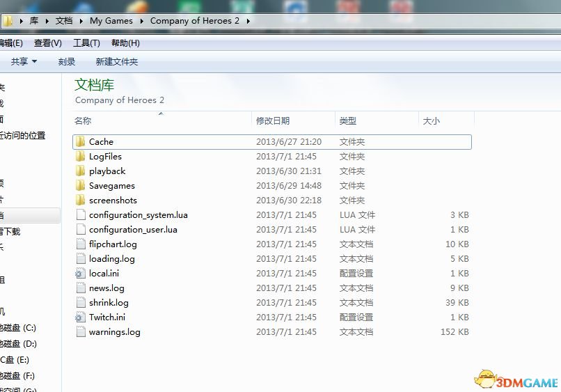Select the 磁盘 (C:) drive in sidebar
Screen dimensions: 561x392
point(18,328)
